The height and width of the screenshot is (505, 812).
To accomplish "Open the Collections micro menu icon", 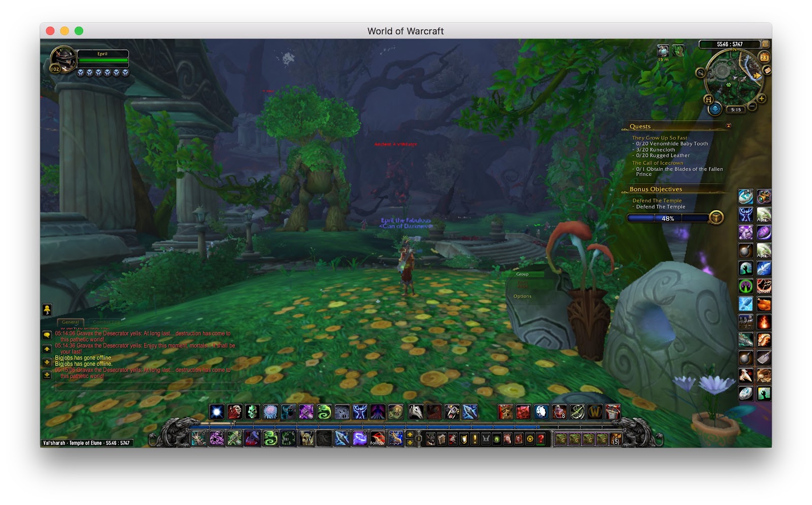I will (x=508, y=439).
